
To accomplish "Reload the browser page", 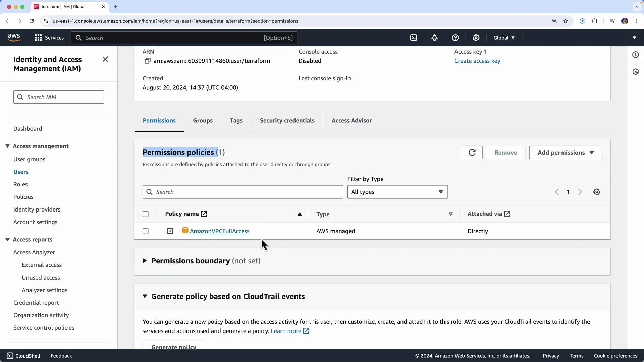I will pyautogui.click(x=32, y=21).
